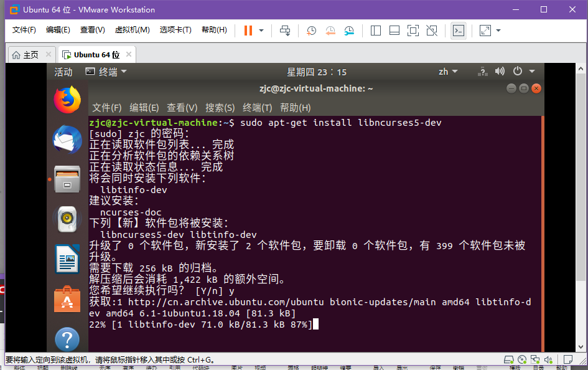Click the cn.archive.ubuntu.com URL text

[226, 302]
